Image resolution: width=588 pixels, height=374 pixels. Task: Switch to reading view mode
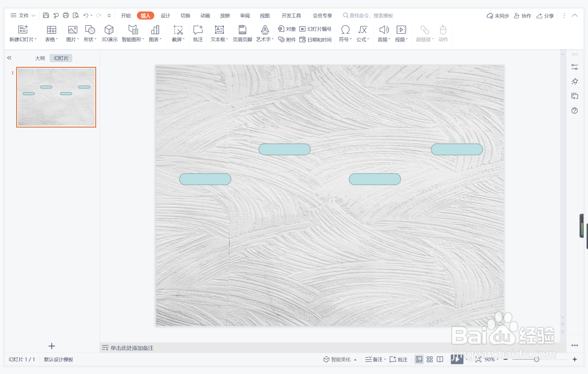click(440, 359)
